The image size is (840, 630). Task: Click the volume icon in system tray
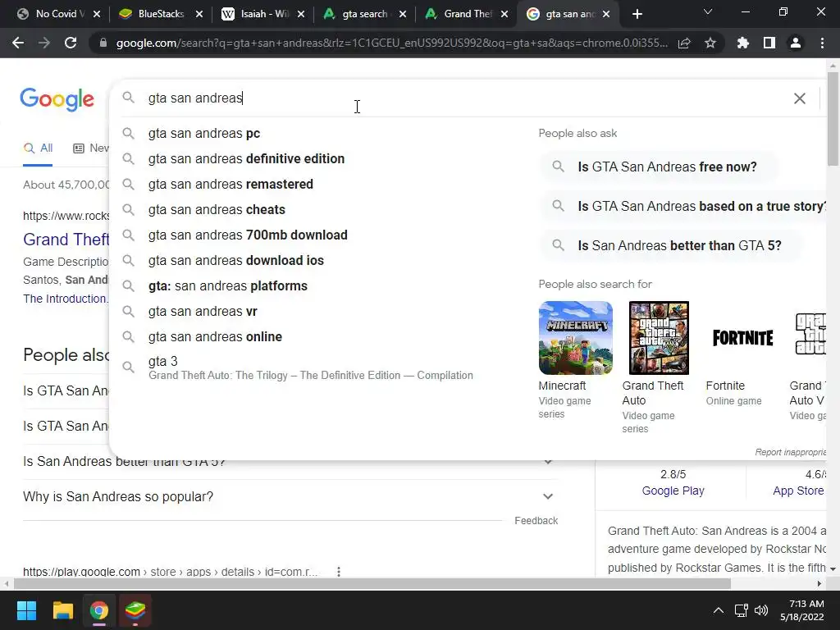760,610
